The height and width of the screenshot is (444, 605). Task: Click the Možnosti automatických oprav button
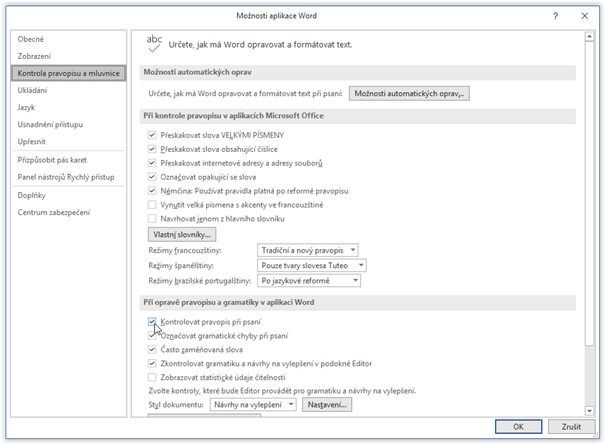[x=409, y=94]
